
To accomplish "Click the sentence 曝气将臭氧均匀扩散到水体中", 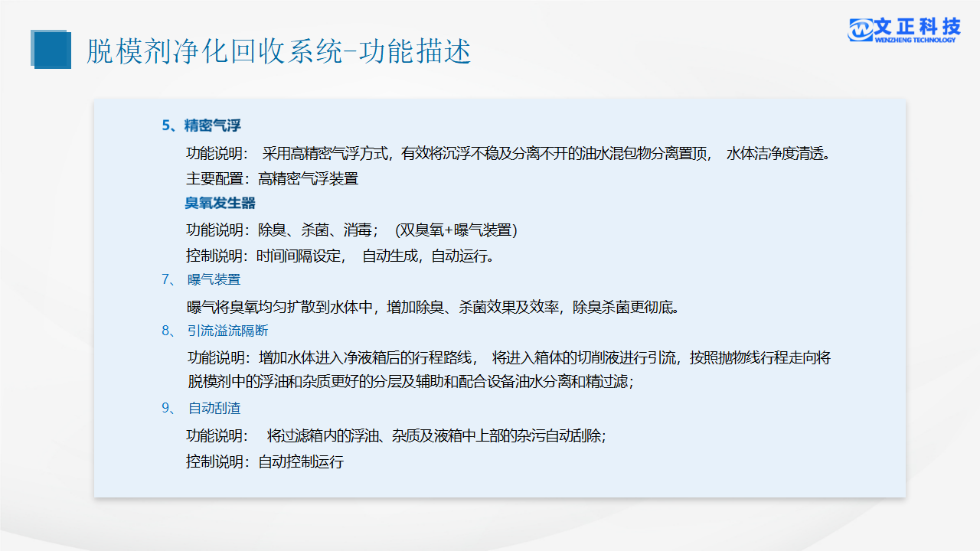I will (433, 308).
